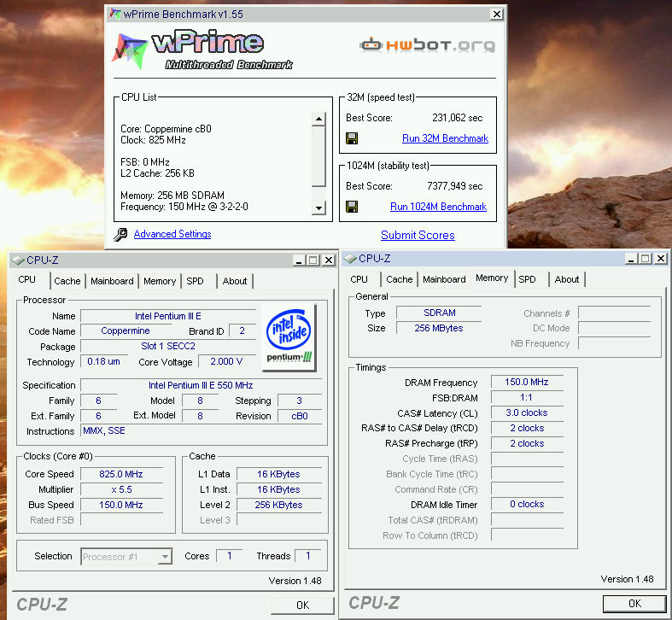Open Advanced Settings link
Image resolution: width=672 pixels, height=620 pixels.
click(172, 234)
